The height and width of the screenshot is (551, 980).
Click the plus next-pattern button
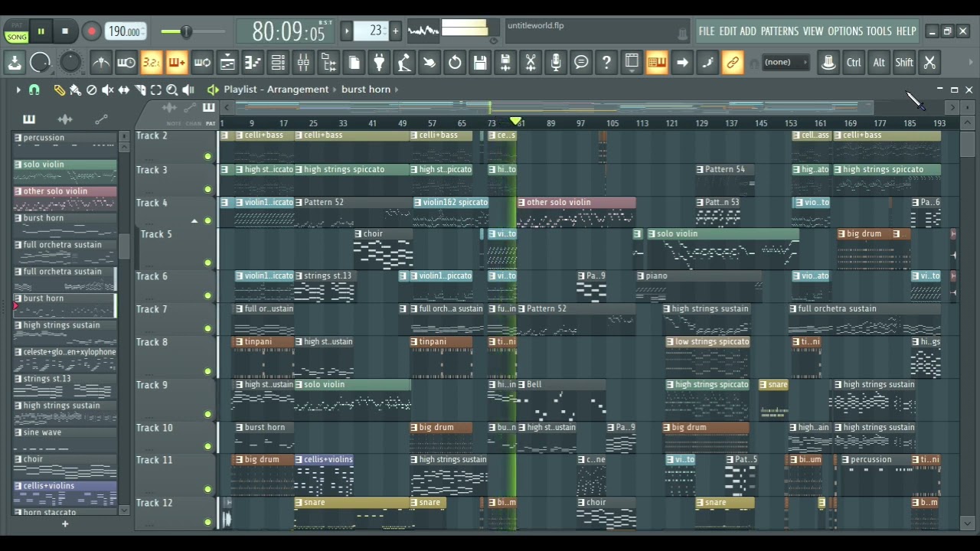[x=395, y=31]
